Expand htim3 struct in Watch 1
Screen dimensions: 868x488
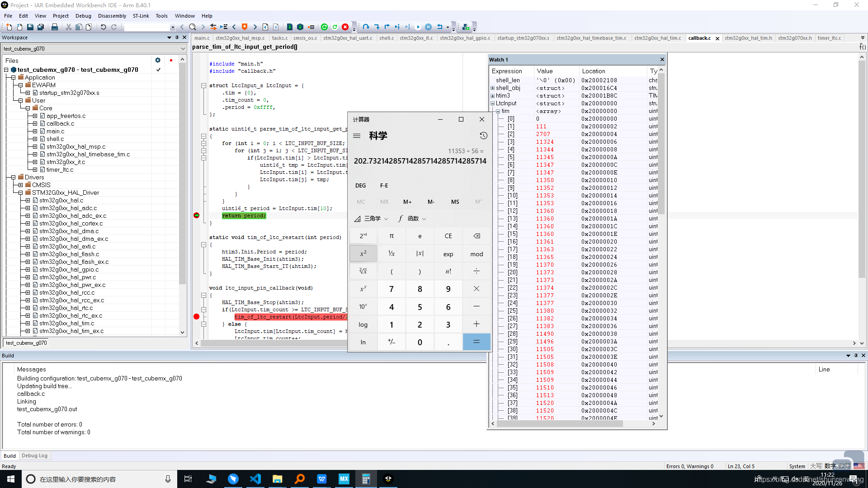click(493, 96)
